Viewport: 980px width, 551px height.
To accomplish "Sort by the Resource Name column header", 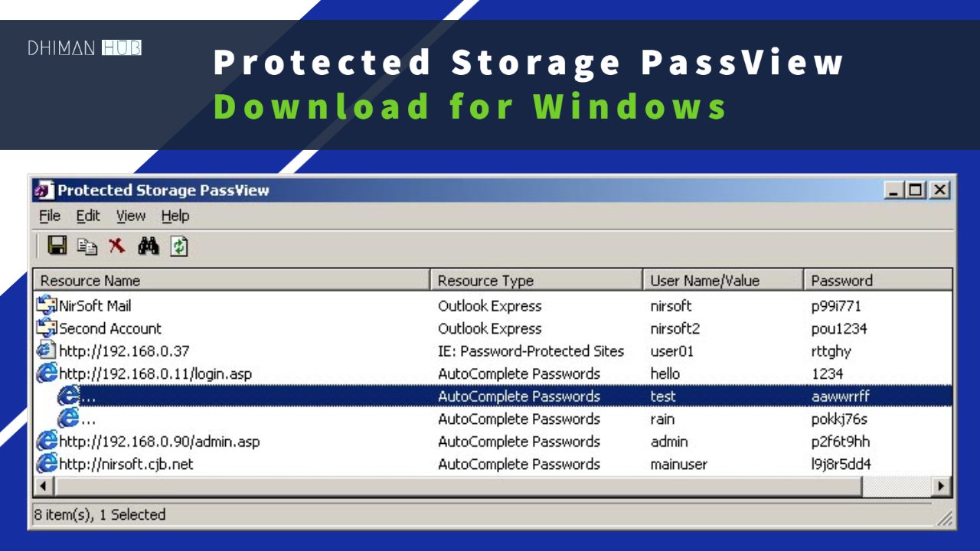I will point(231,280).
